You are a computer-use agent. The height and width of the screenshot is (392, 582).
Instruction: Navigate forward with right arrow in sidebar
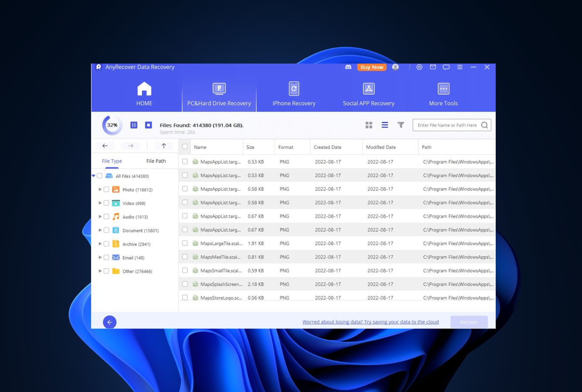[x=131, y=146]
